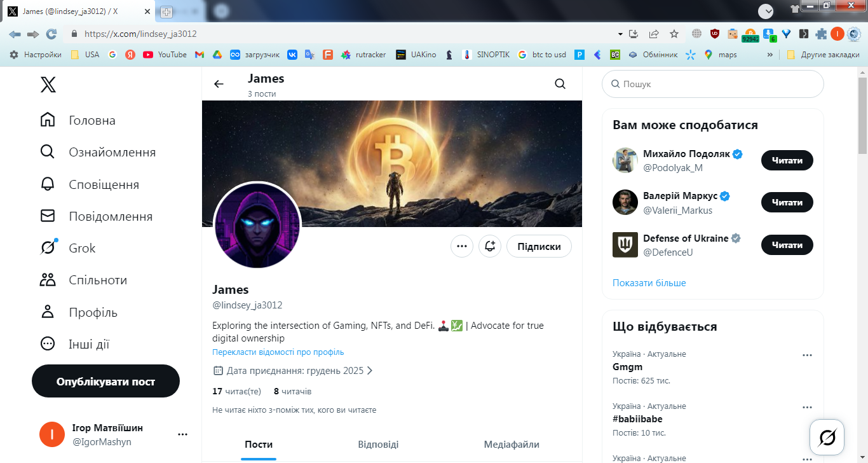Screen dimensions: 868x463
Task: Open VK bookmark icon
Action: [x=292, y=55]
